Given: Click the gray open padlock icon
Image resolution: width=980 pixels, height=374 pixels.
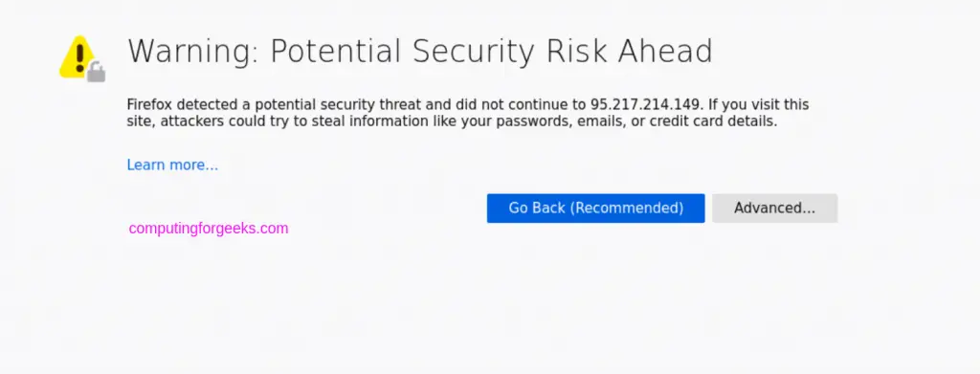Looking at the screenshot, I should click(x=96, y=72).
